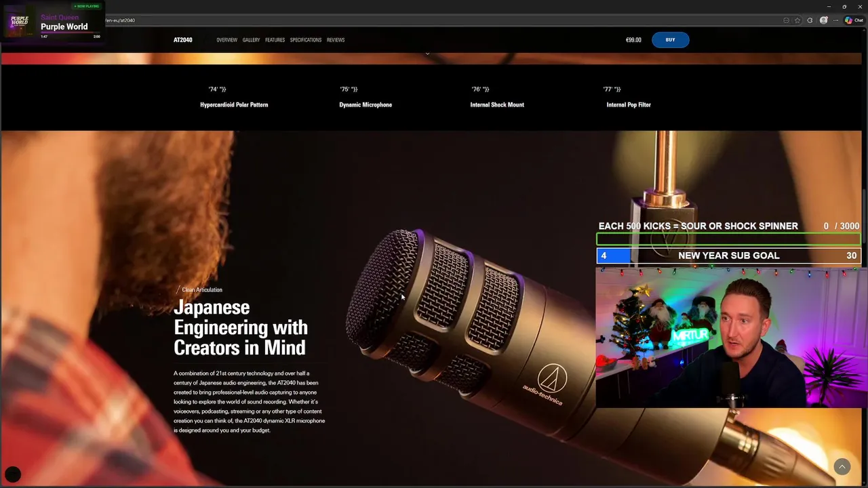Screen dimensions: 868x488
Task: Click the streamer webcam overlay
Action: coord(732,338)
